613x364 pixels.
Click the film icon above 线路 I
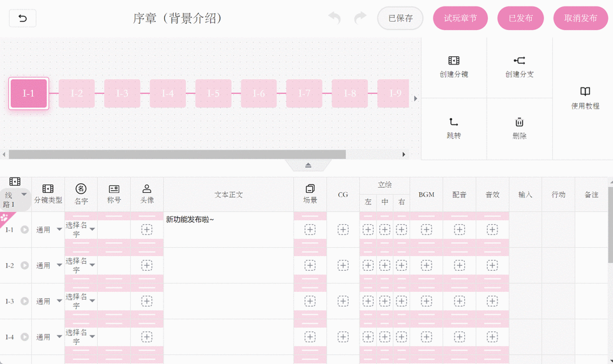(15, 181)
